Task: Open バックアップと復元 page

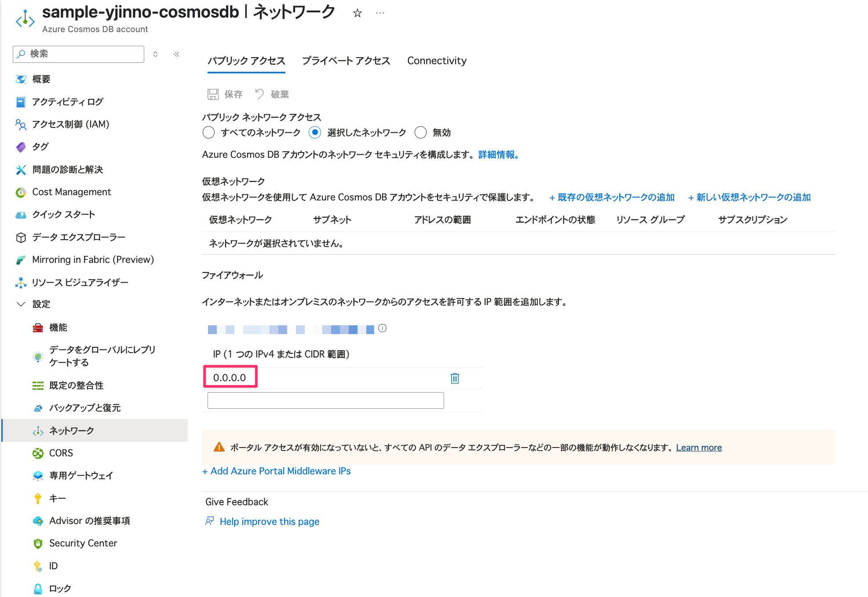Action: tap(84, 408)
